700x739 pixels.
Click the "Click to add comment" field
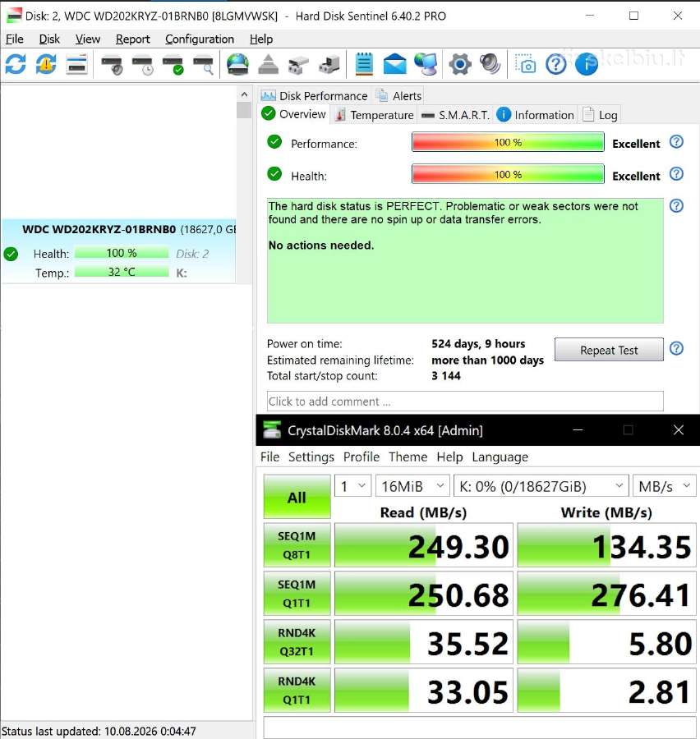click(x=465, y=401)
